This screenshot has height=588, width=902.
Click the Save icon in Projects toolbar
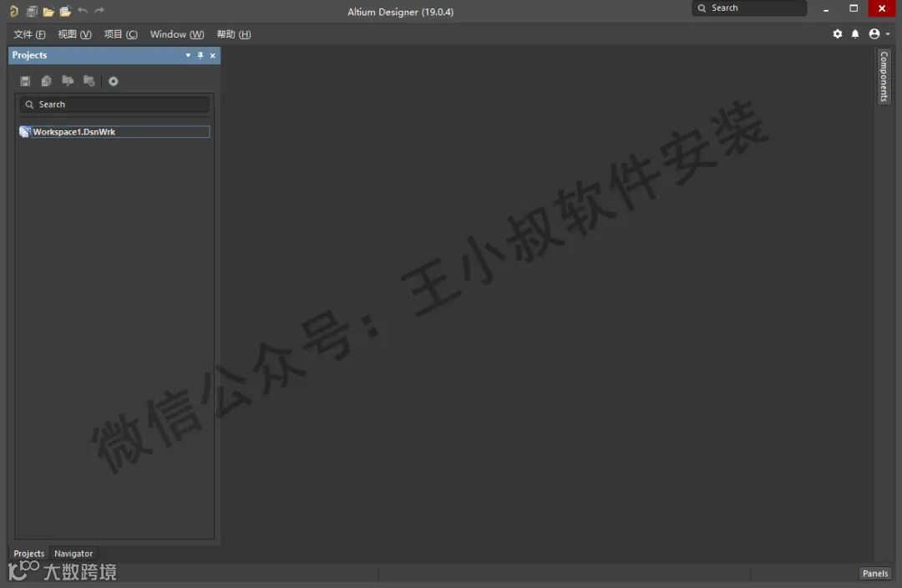[x=25, y=81]
